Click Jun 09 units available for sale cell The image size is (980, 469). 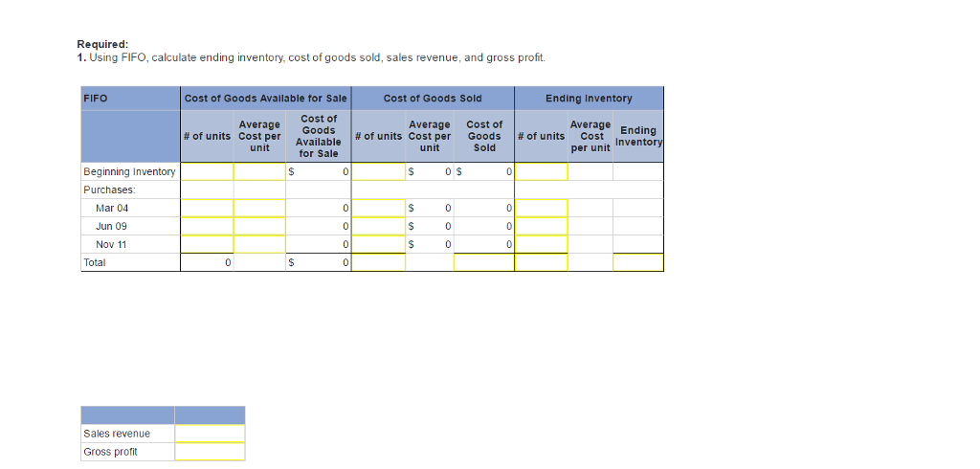point(208,226)
